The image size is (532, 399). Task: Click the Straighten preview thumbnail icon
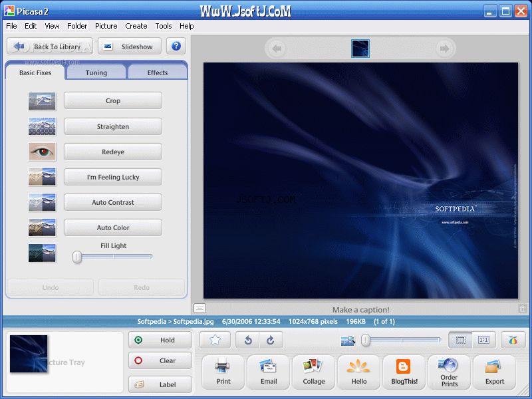point(42,126)
